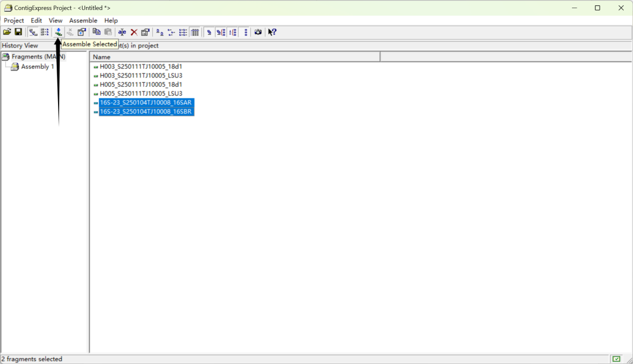This screenshot has width=633, height=364.
Task: Click the Copy toolbar icon
Action: [96, 32]
